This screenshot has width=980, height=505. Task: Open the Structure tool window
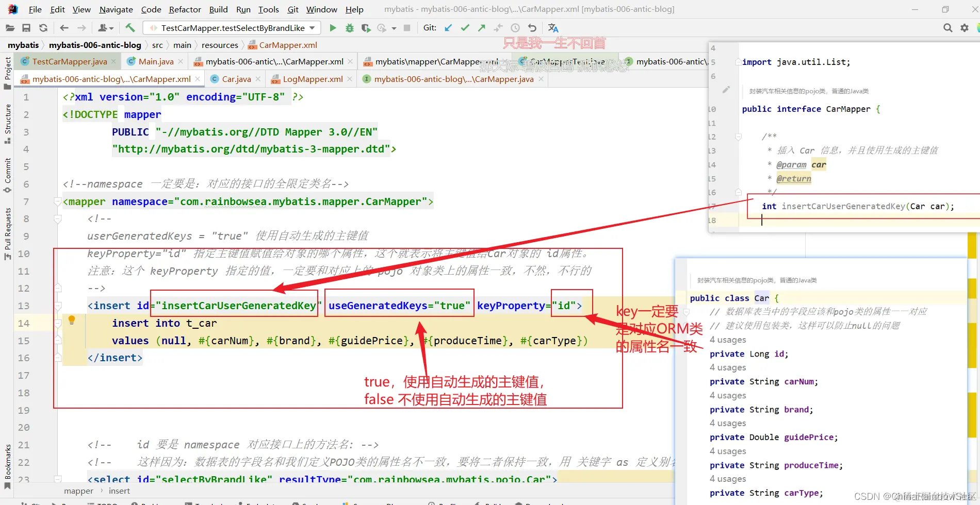[x=7, y=124]
